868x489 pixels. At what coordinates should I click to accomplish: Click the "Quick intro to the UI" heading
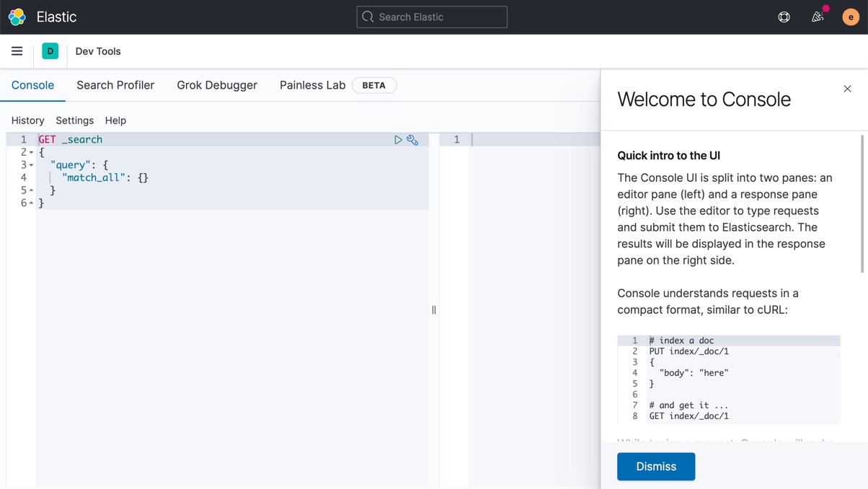tap(669, 156)
